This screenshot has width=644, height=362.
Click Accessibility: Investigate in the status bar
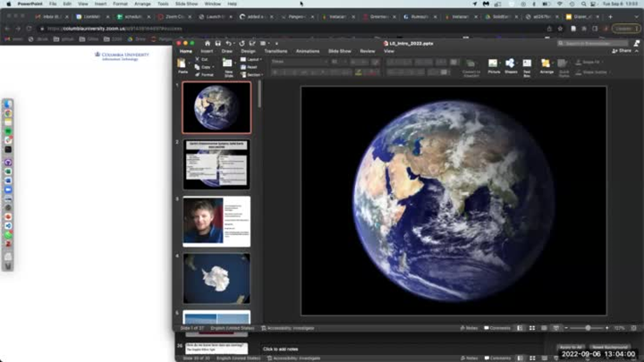pos(286,328)
